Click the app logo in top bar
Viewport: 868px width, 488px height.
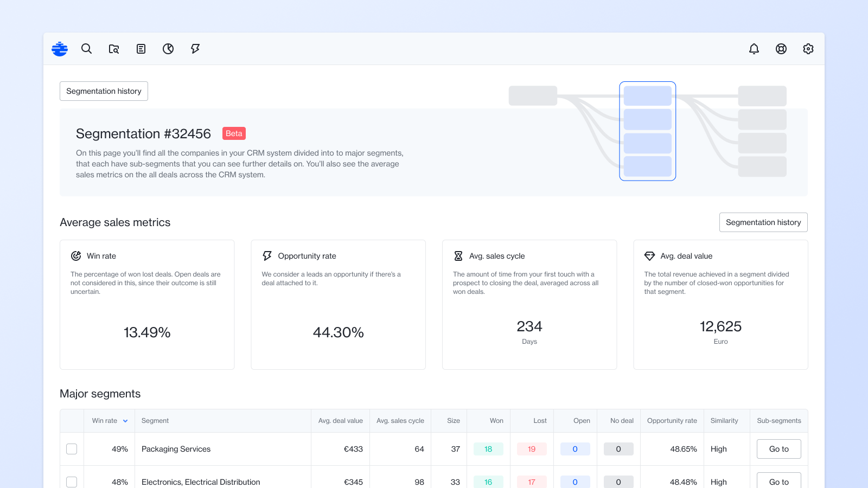(60, 49)
